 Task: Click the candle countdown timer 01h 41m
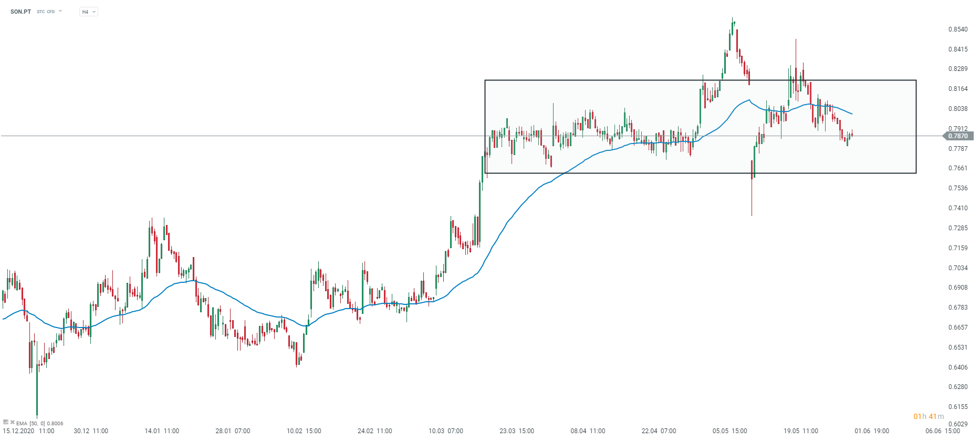click(929, 416)
